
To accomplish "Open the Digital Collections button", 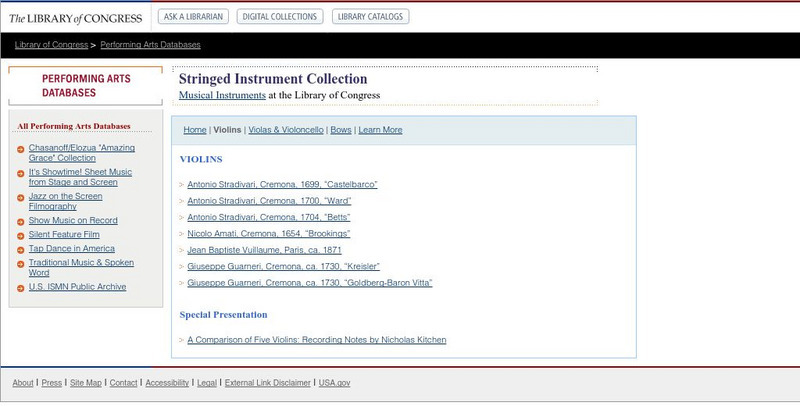I will click(x=280, y=16).
